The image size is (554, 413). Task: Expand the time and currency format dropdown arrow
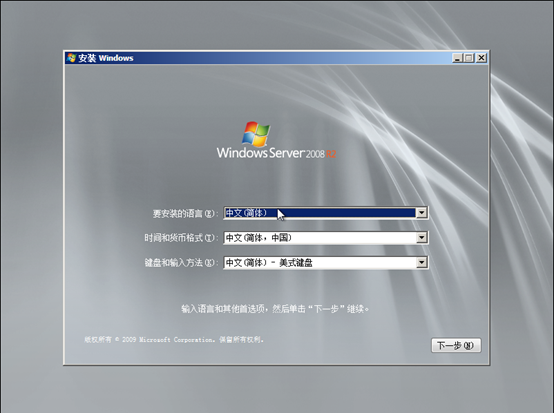pyautogui.click(x=422, y=238)
